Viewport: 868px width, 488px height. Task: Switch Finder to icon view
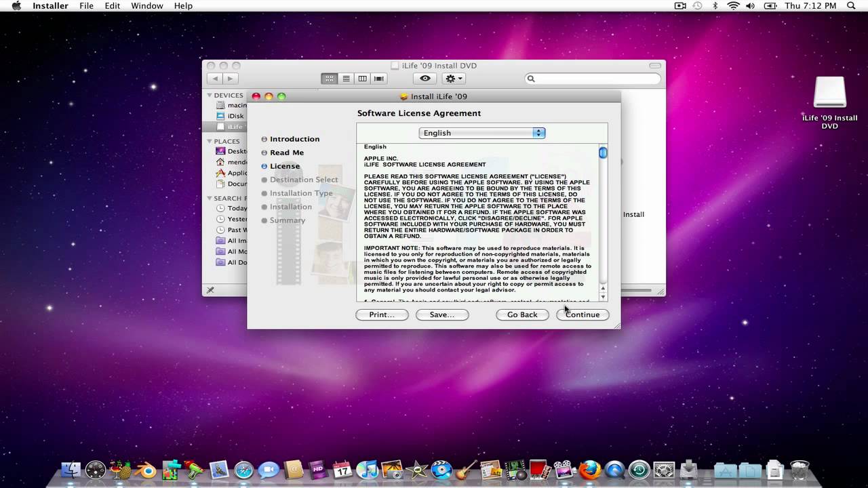[330, 79]
